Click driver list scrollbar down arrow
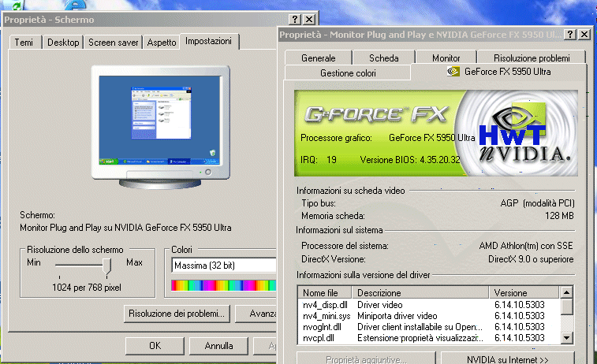The height and width of the screenshot is (364, 597). tap(566, 337)
